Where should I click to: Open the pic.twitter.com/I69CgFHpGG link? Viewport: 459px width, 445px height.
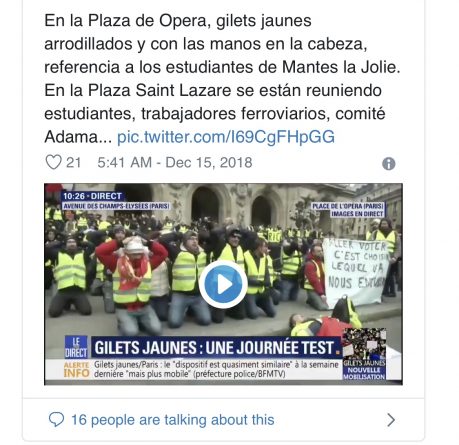point(226,137)
